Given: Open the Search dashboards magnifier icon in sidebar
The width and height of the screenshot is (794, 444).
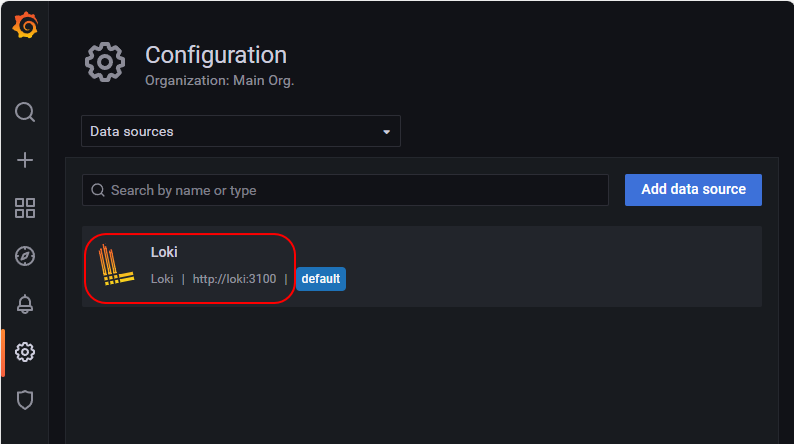Looking at the screenshot, I should (x=25, y=112).
